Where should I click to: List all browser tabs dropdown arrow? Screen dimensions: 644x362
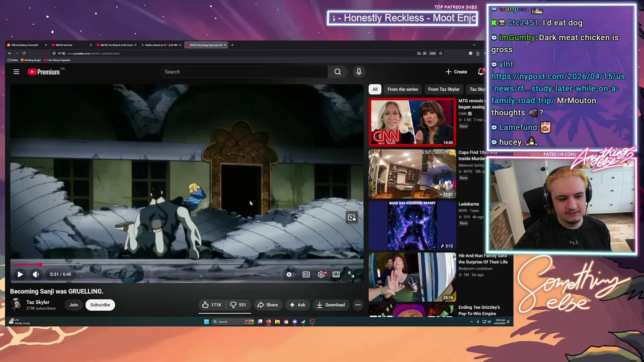click(x=473, y=45)
